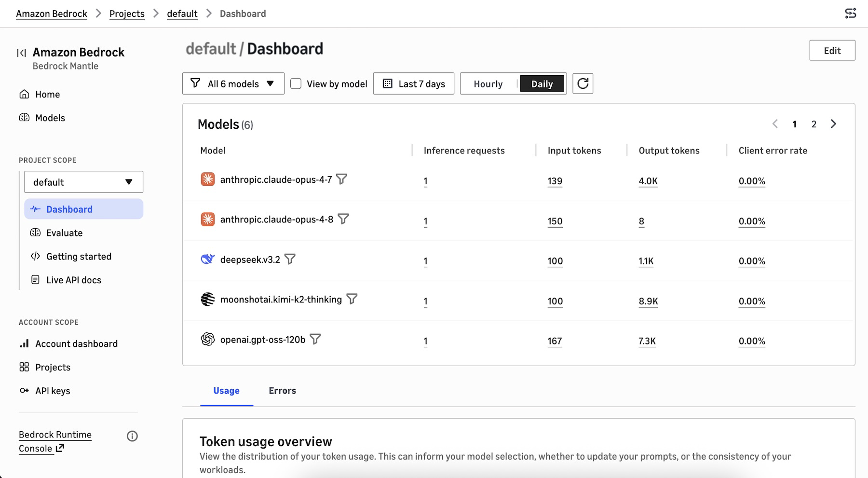Click output tokens value 4.0K
The height and width of the screenshot is (478, 868).
648,181
